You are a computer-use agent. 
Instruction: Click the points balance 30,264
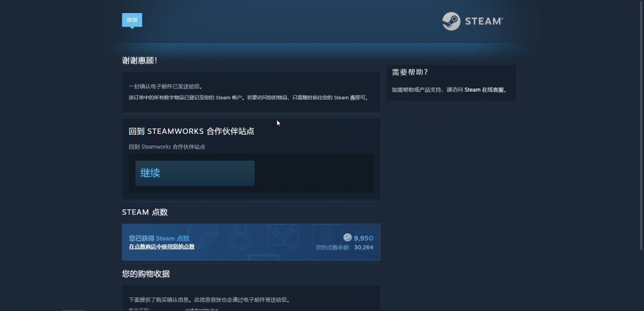(x=364, y=248)
